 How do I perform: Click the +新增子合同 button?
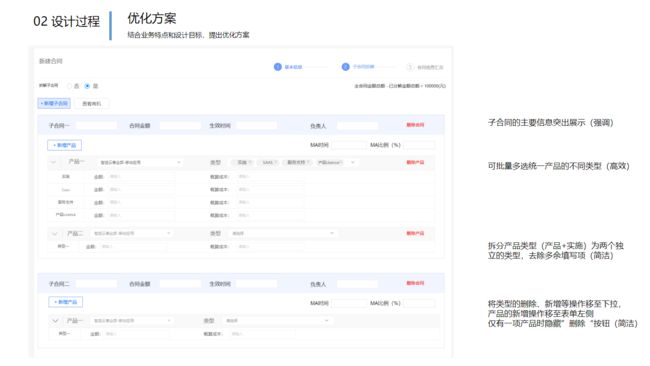point(54,103)
